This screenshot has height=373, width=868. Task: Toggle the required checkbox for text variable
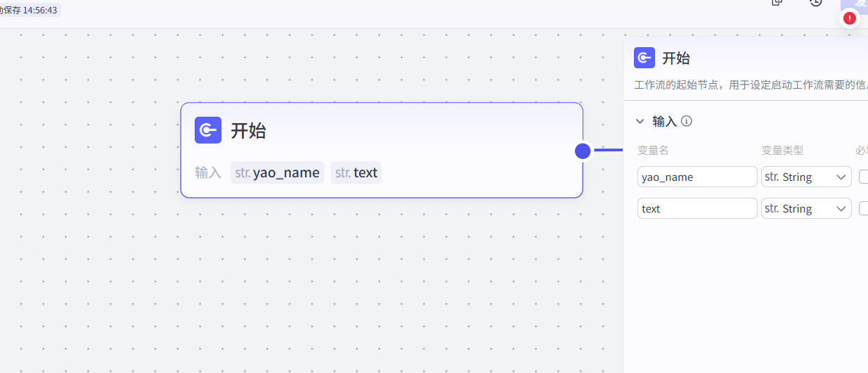click(x=864, y=208)
